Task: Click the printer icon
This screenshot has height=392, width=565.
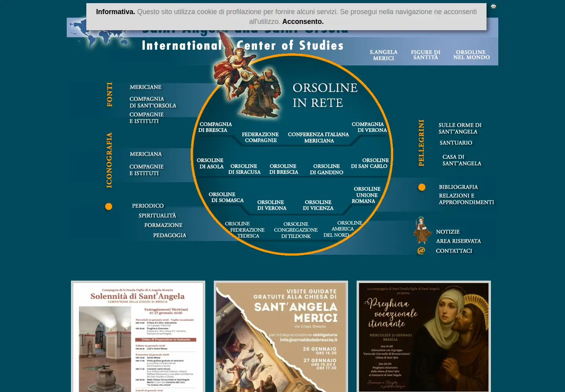Action: point(493,6)
